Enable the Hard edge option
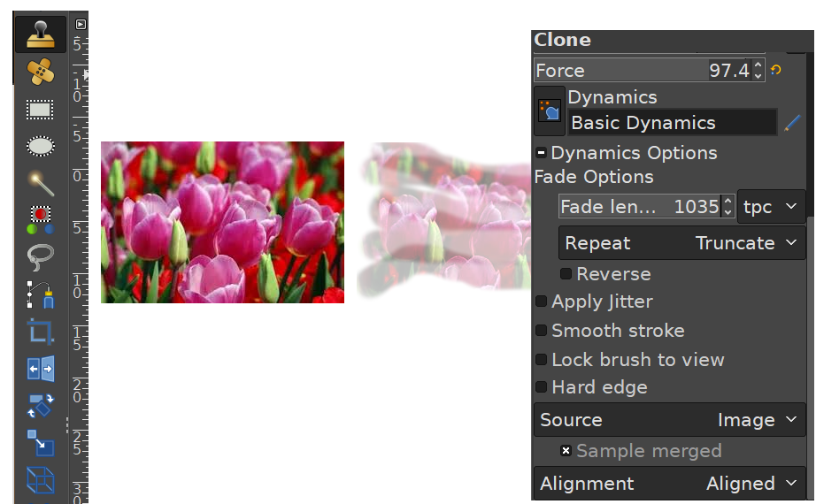Viewport: 816px width, 504px height. [542, 387]
